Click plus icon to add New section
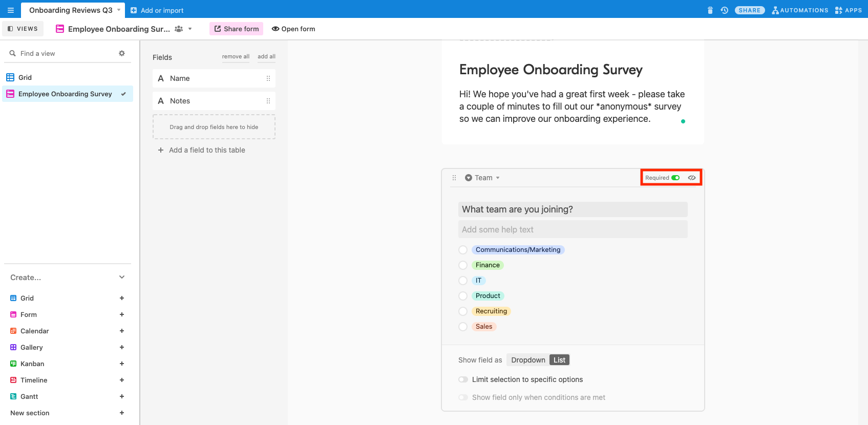Screen dimensions: 868x425 (x=122, y=413)
